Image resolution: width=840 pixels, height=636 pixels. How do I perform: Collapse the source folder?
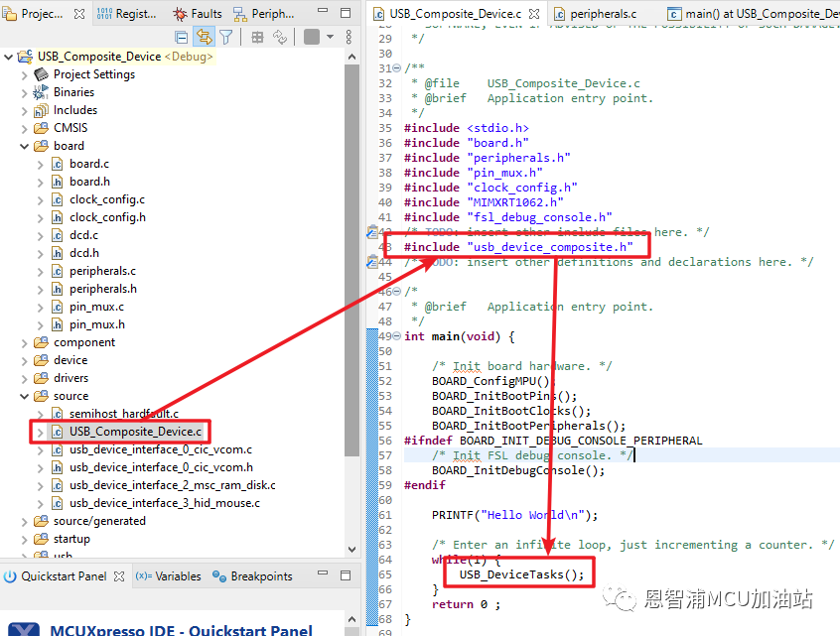[24, 396]
